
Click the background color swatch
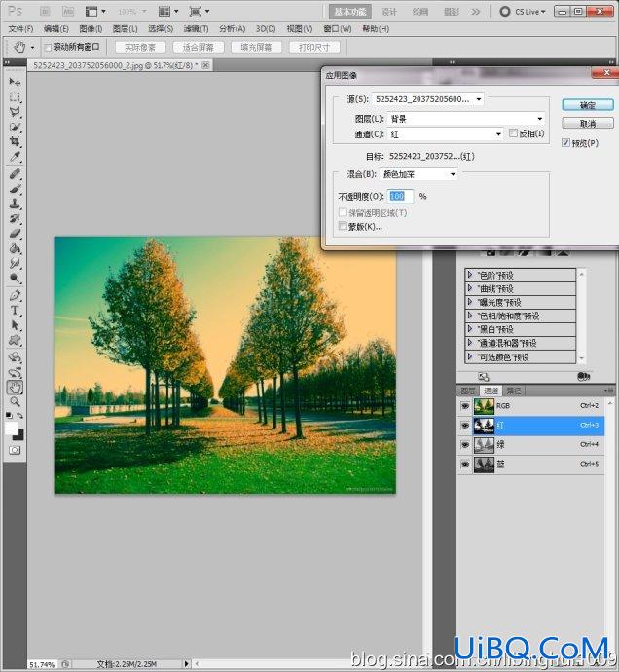tap(19, 435)
